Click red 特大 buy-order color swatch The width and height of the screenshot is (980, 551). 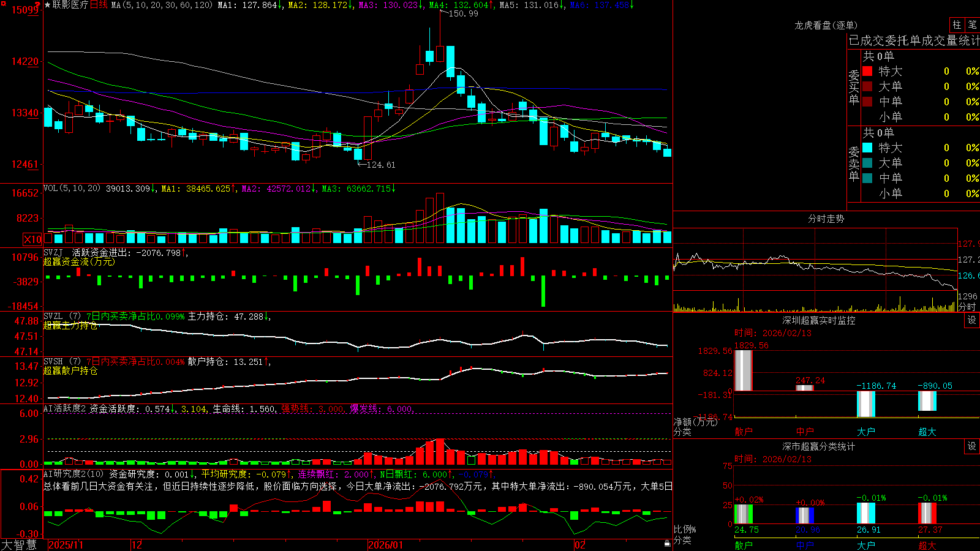867,71
